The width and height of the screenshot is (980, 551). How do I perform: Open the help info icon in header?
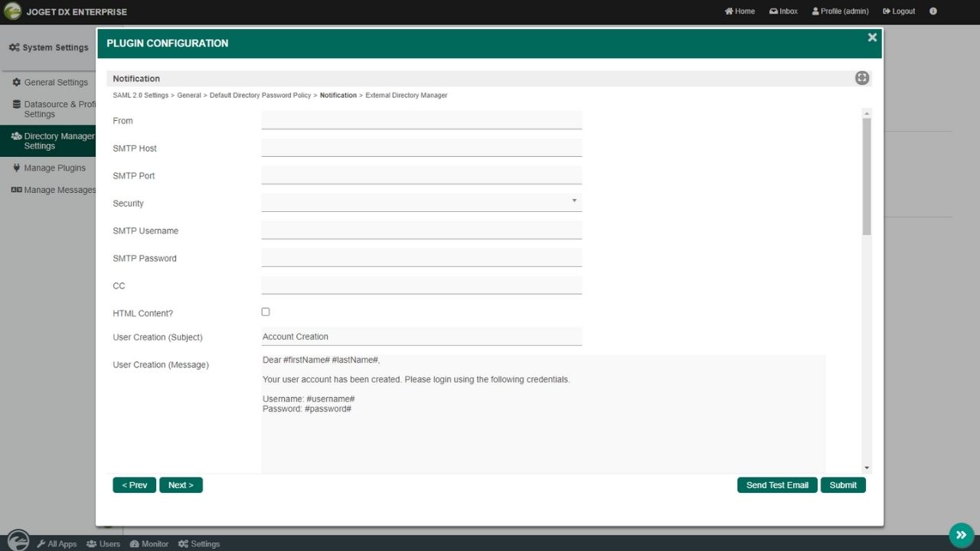pos(933,11)
